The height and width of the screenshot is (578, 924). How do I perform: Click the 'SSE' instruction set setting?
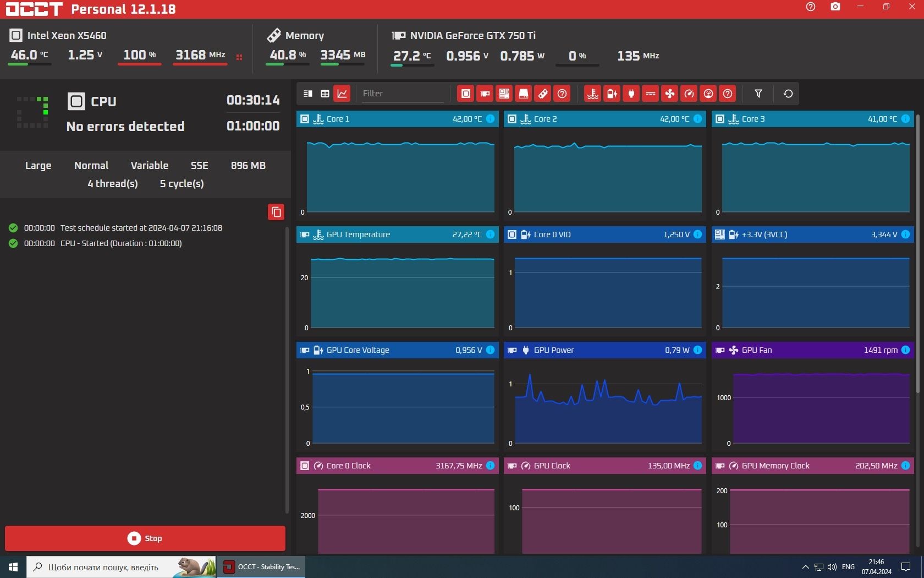(x=199, y=166)
